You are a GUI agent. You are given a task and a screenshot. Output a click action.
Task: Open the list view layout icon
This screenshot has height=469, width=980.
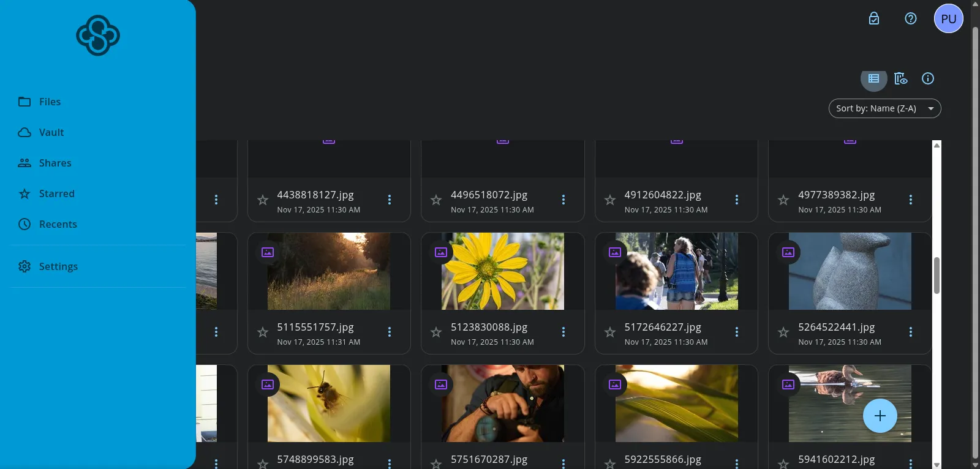[873, 78]
